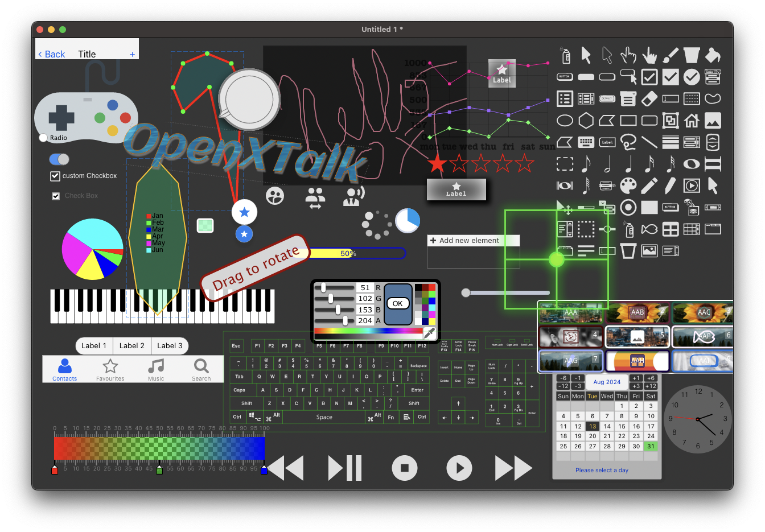Viewport: 765px width, 532px height.
Task: Select the radio bullseye icon in palette
Action: (x=628, y=208)
